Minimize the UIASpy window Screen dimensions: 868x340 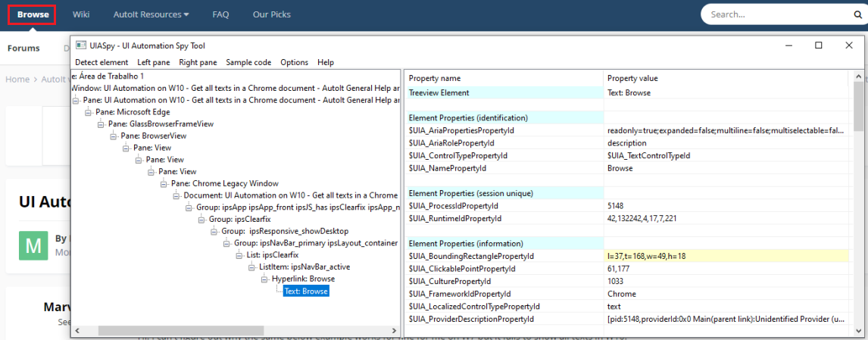coord(788,45)
